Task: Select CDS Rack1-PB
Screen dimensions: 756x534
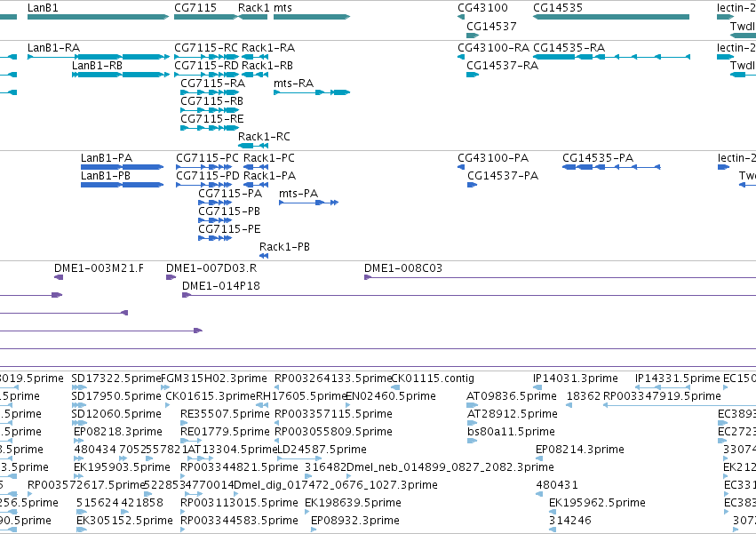Action: coord(264,256)
